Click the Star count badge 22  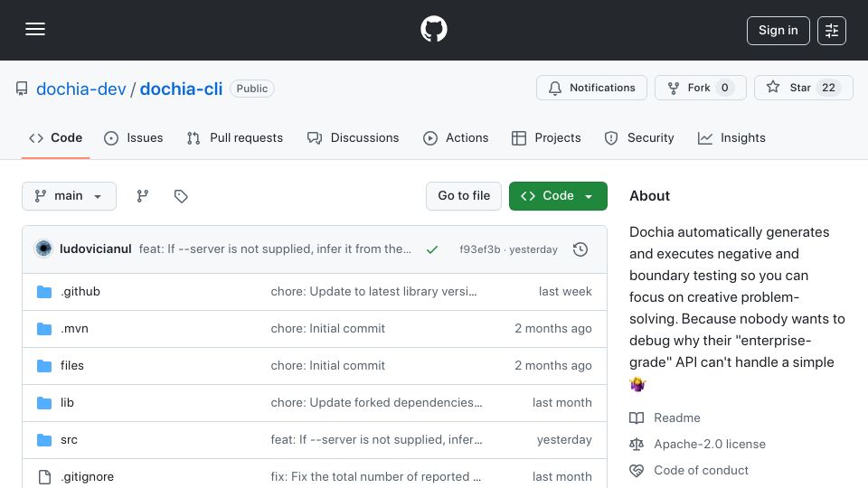(x=828, y=88)
